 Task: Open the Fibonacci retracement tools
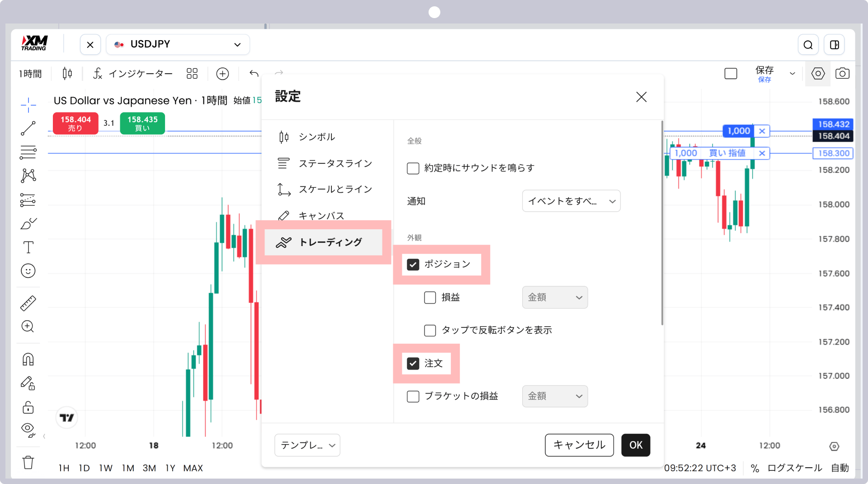pyautogui.click(x=28, y=152)
